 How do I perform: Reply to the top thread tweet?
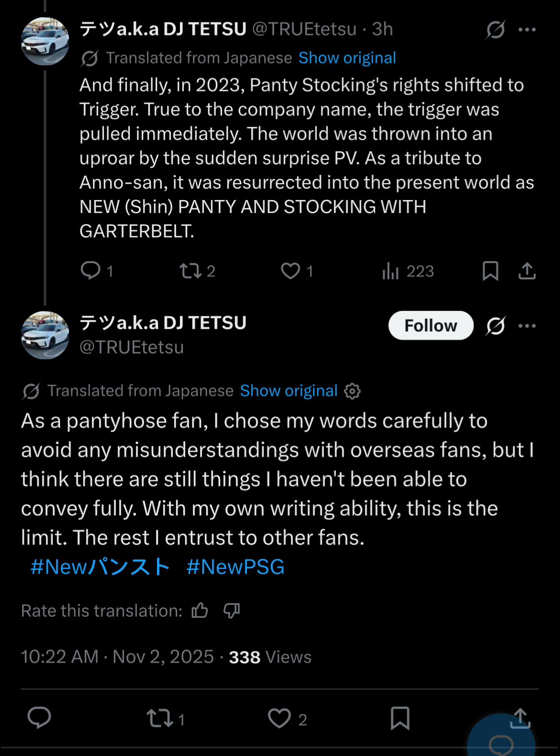coord(90,271)
